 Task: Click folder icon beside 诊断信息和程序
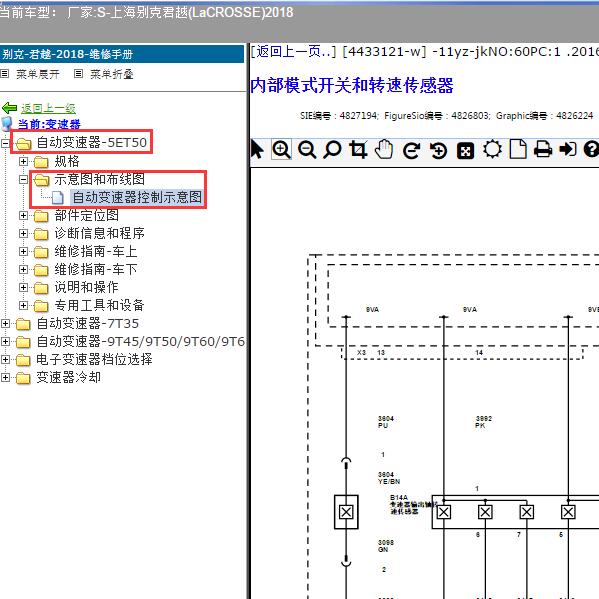coord(41,234)
